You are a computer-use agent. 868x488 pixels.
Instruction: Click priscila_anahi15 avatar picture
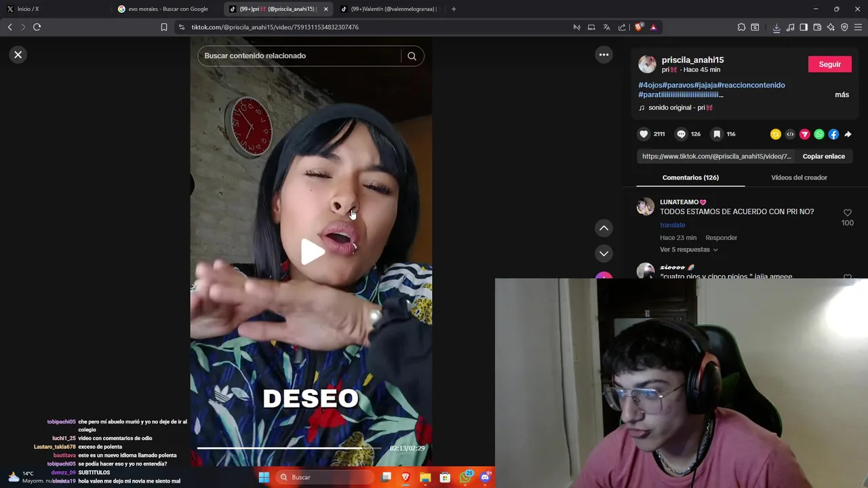point(648,64)
